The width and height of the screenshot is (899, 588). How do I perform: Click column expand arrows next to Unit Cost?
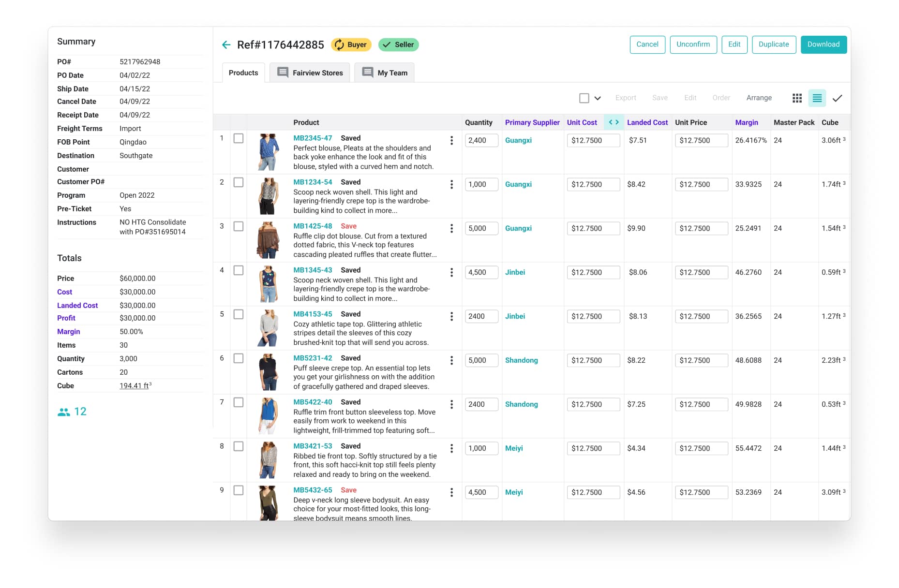(x=614, y=122)
